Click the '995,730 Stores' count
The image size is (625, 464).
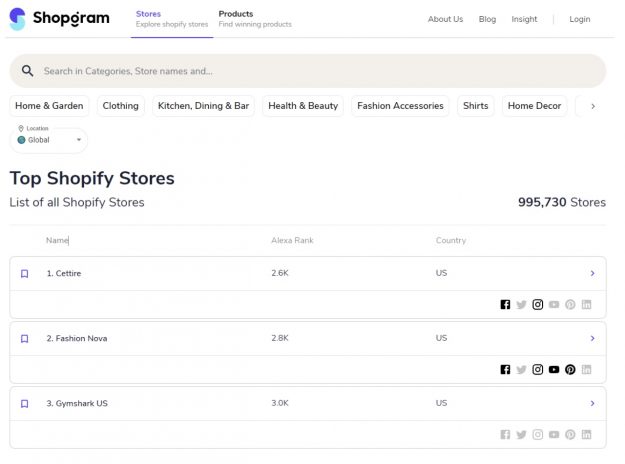pyautogui.click(x=562, y=202)
